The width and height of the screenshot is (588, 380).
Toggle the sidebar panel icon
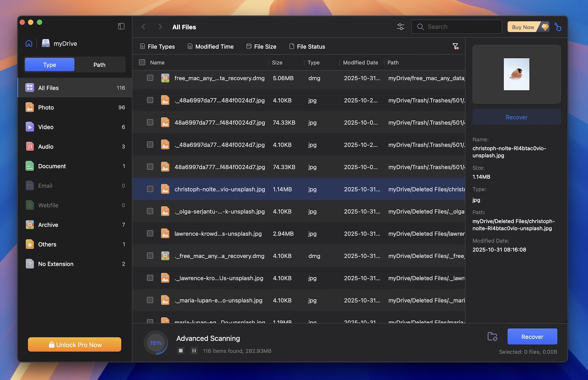(121, 26)
